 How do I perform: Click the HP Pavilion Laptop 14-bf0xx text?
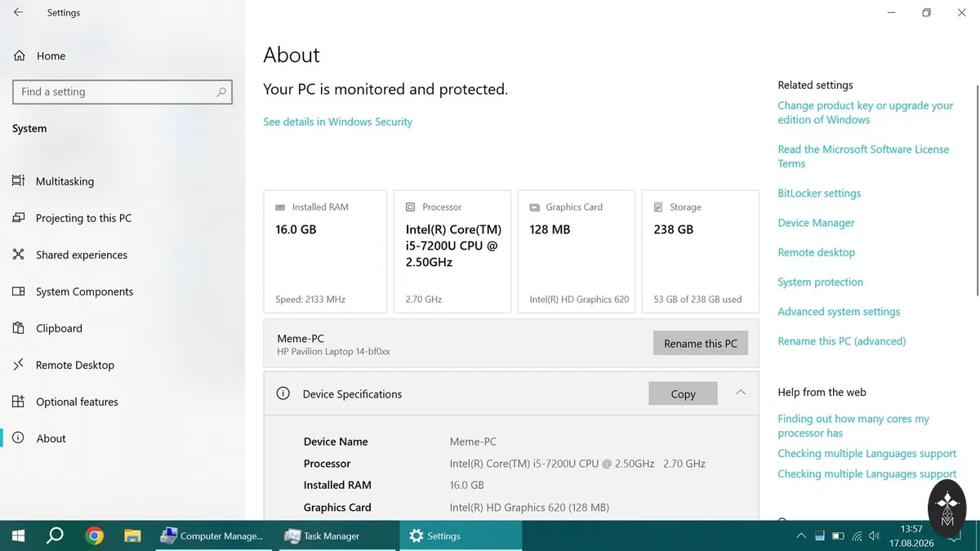333,352
